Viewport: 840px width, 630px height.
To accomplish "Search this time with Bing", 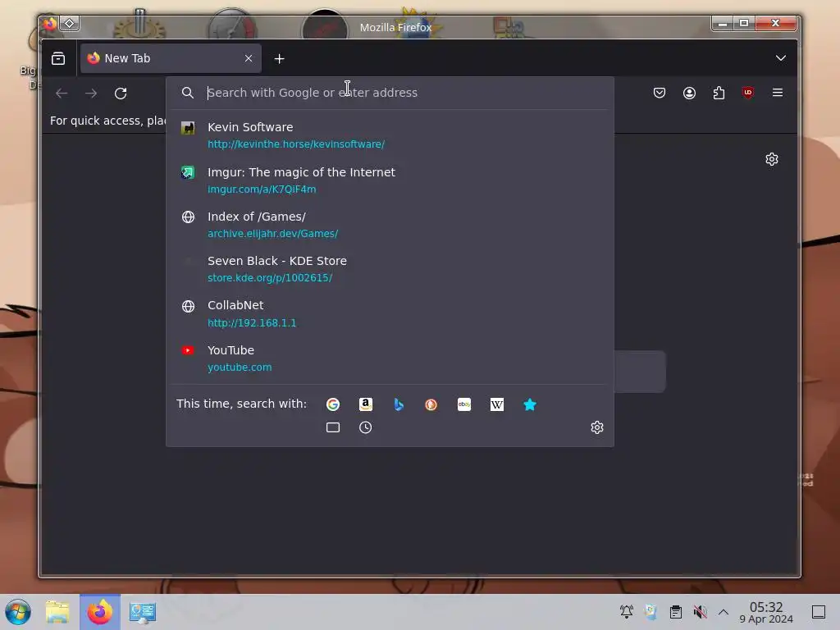I will click(399, 404).
